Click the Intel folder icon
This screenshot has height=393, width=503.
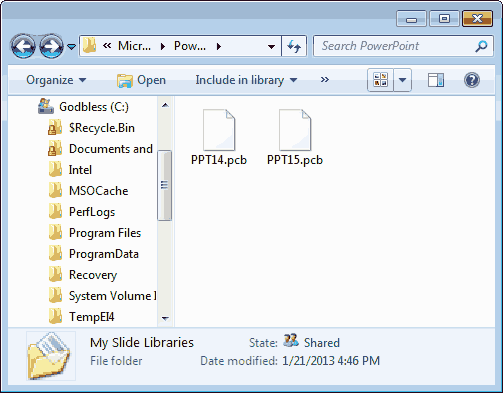pyautogui.click(x=55, y=170)
